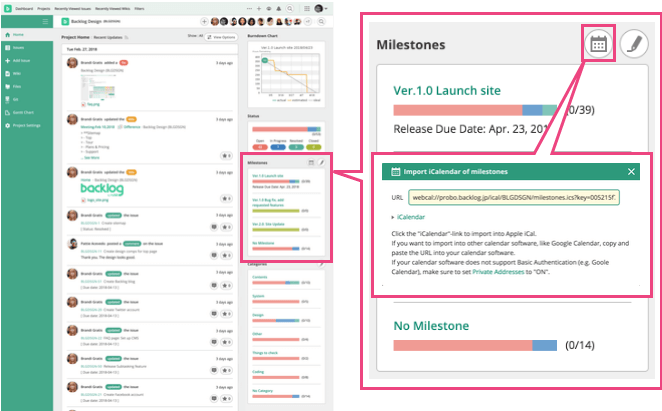Image resolution: width=662 pixels, height=411 pixels.
Task: Click the small pencil icon in the left Milestones panel
Action: coord(321,163)
